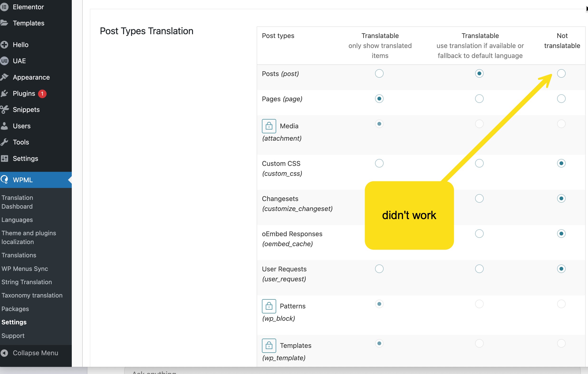
Task: Open WP Menus Sync link
Action: 25,269
